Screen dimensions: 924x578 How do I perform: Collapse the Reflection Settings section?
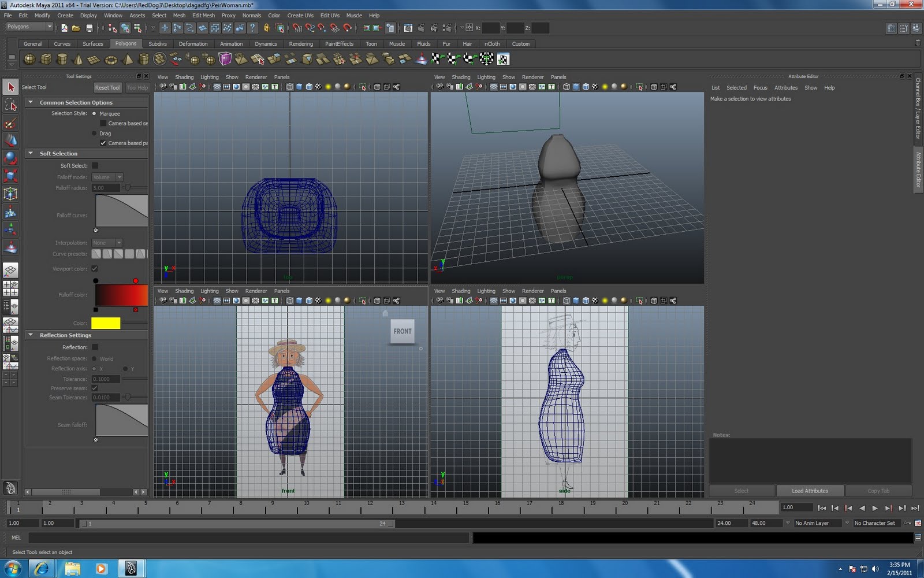31,335
